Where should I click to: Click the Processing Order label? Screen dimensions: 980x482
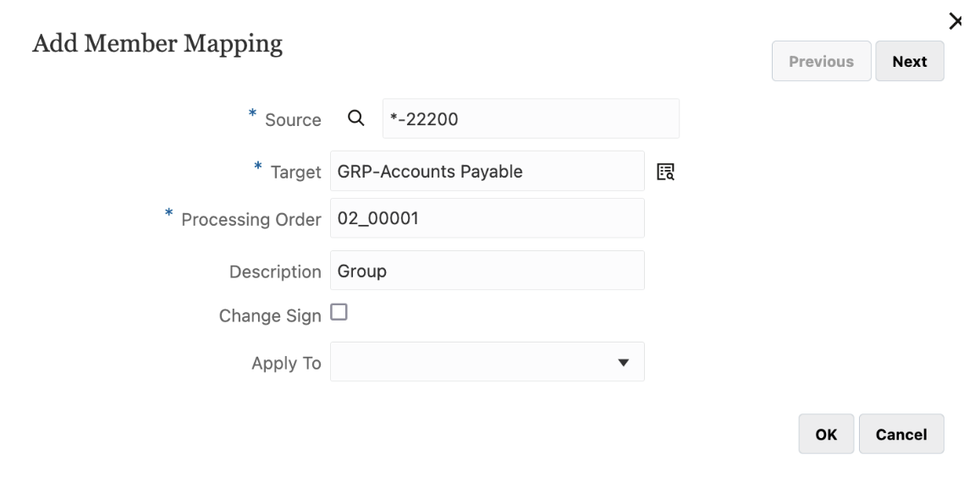point(251,220)
